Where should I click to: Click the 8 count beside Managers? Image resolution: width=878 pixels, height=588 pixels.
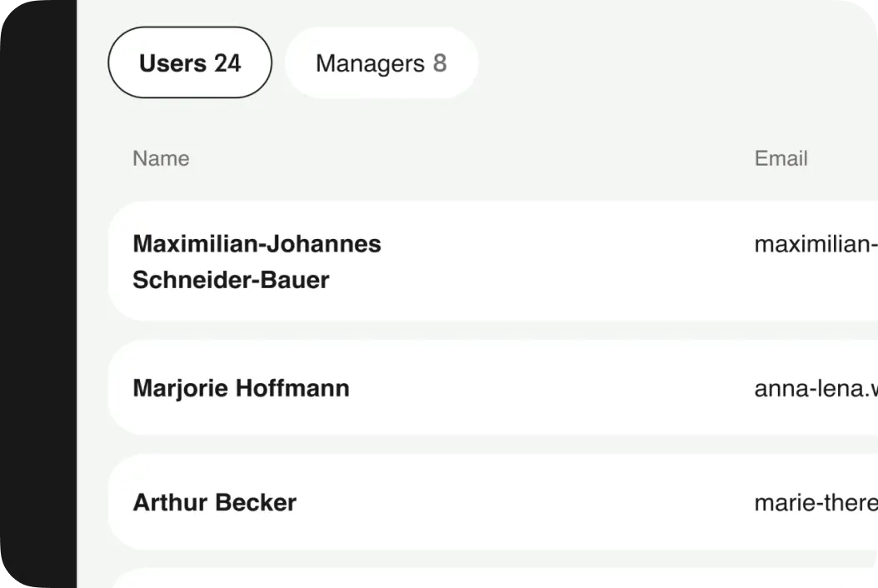(x=440, y=63)
